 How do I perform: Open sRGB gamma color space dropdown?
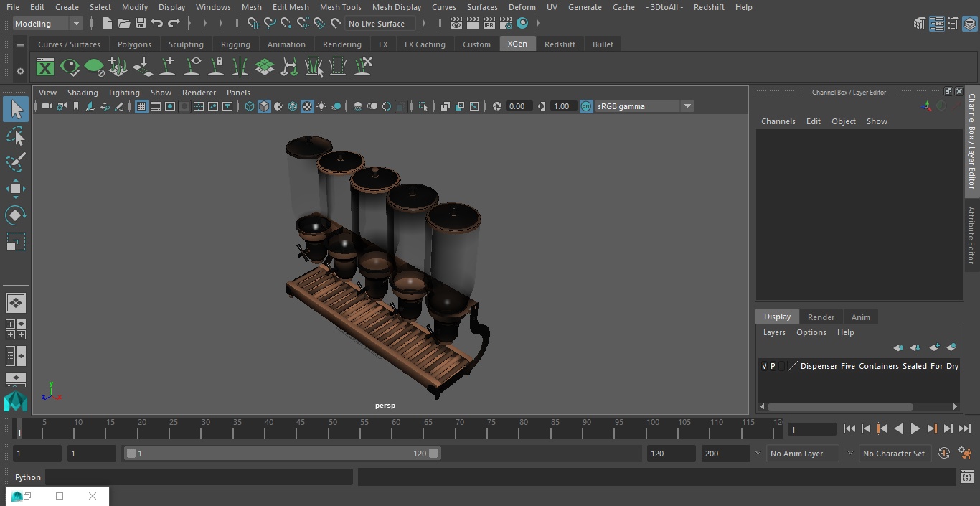point(644,106)
